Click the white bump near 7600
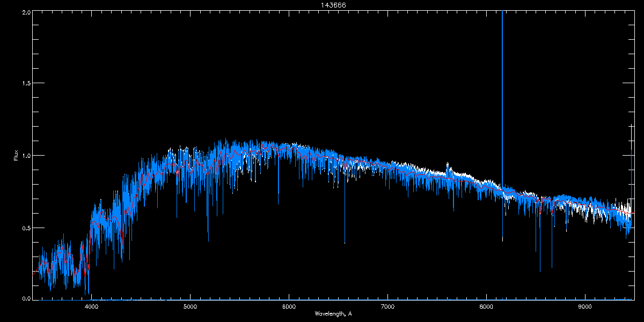 [449, 169]
